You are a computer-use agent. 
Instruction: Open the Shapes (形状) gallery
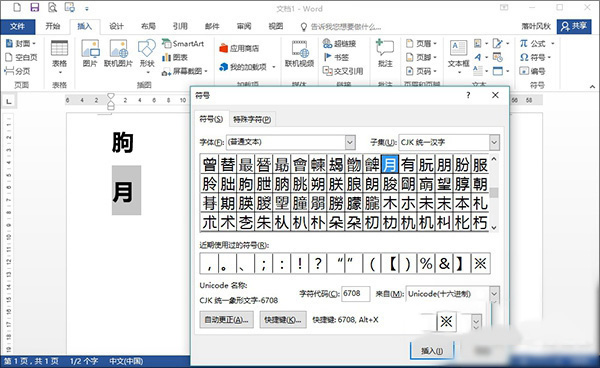click(x=147, y=57)
